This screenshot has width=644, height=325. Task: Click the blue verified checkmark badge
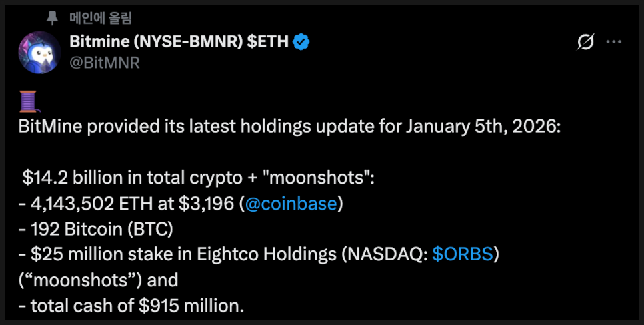pyautogui.click(x=301, y=42)
